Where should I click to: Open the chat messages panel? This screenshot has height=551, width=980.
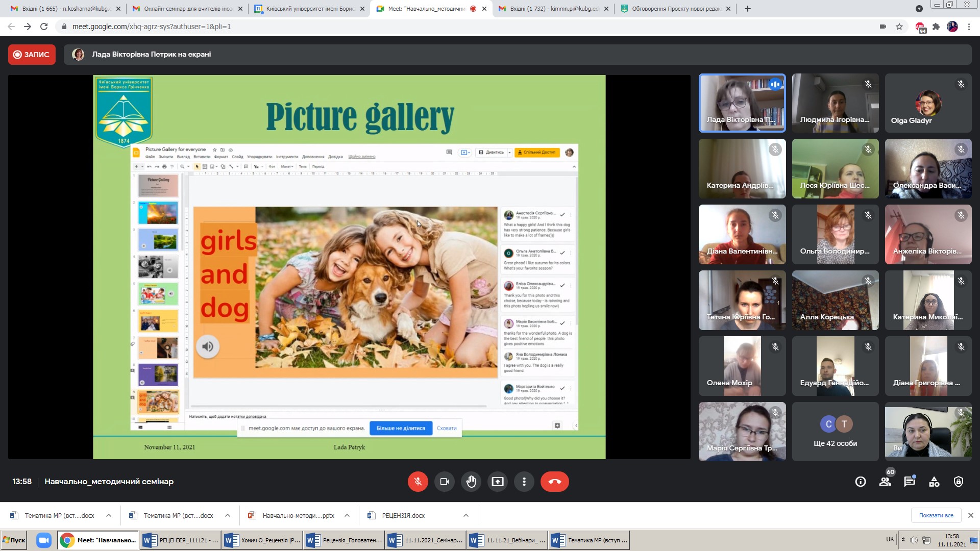coord(910,482)
